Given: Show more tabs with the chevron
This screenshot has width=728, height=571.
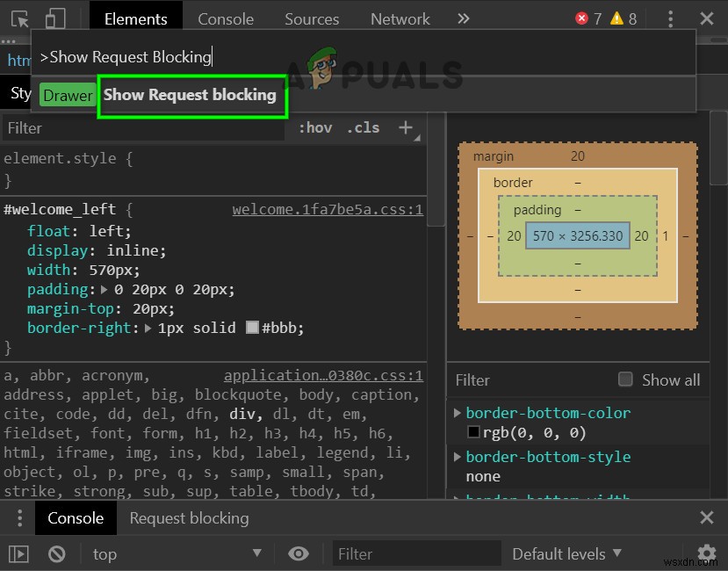Looking at the screenshot, I should pyautogui.click(x=464, y=18).
